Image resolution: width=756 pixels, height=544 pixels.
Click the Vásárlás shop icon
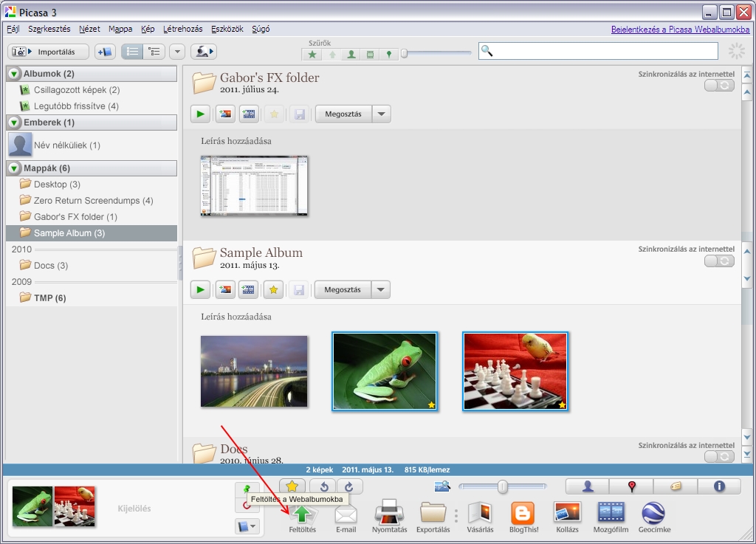point(480,517)
